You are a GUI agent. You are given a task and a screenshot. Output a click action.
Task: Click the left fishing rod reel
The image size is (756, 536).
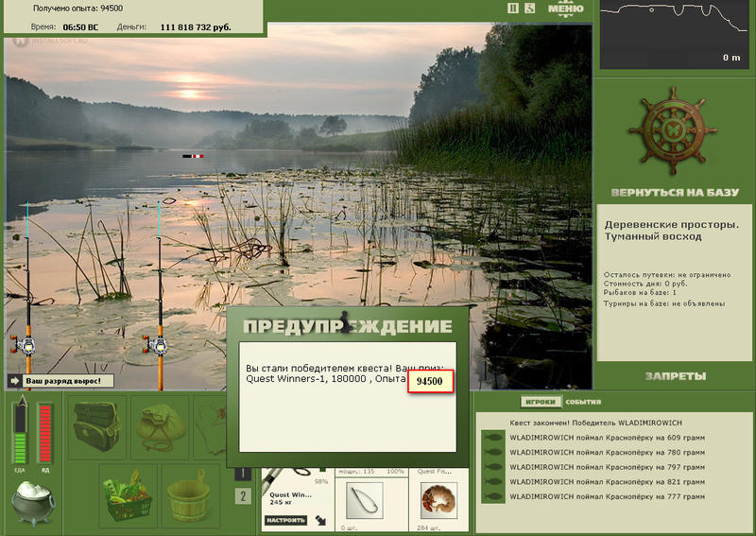pos(26,345)
